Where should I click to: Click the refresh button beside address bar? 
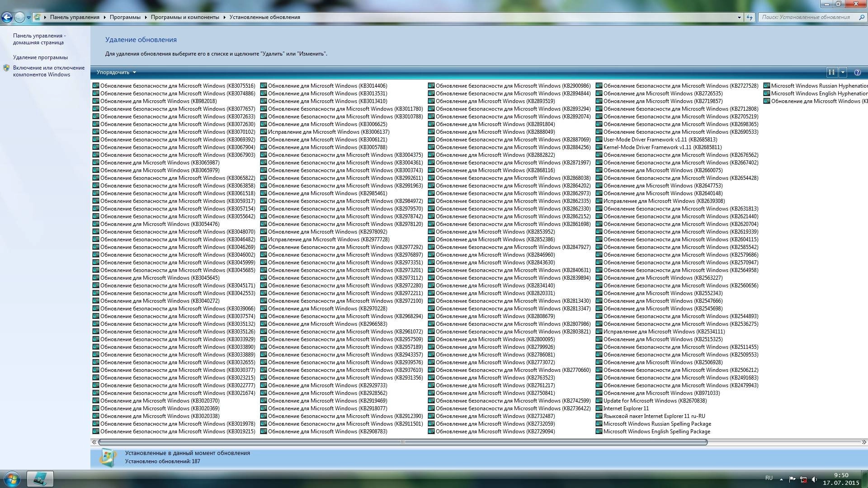coord(750,17)
